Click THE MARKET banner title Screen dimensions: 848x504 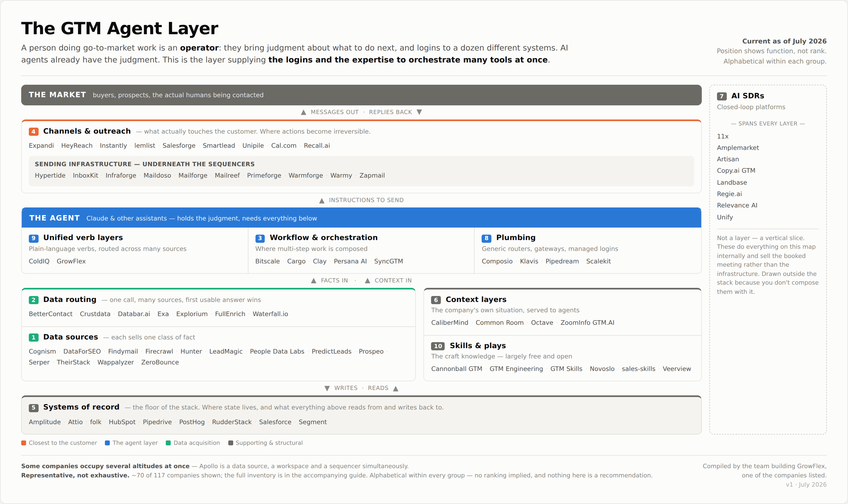click(57, 95)
